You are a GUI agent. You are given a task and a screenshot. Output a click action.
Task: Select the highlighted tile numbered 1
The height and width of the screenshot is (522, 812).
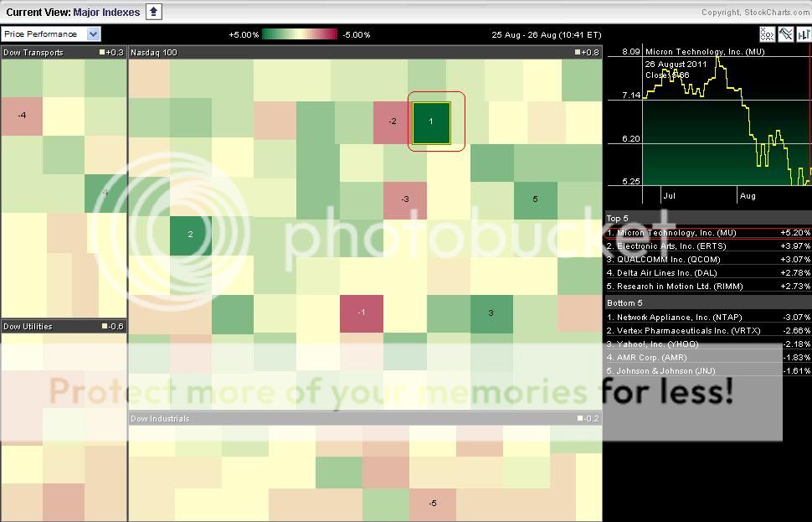[431, 122]
